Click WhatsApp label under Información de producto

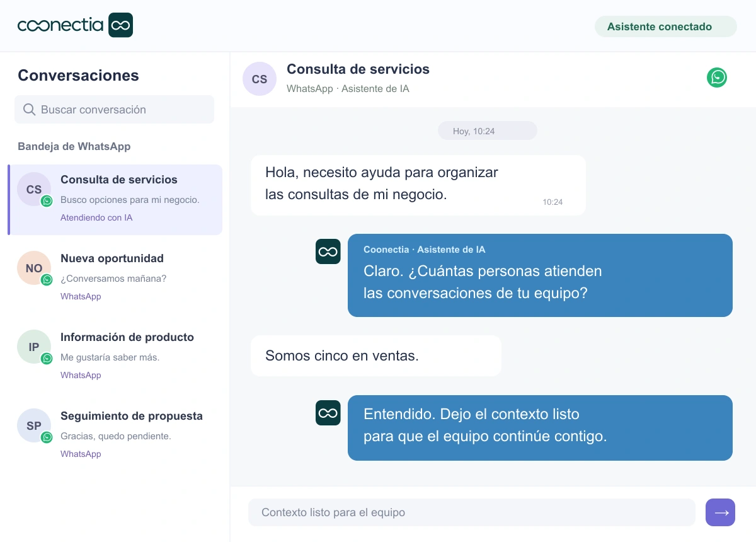pyautogui.click(x=81, y=375)
